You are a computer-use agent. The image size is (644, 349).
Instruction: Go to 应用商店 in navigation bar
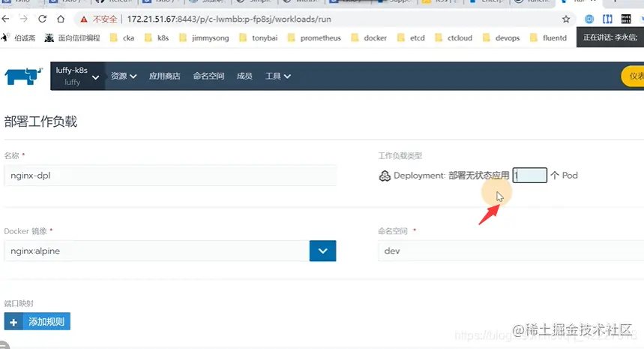165,76
